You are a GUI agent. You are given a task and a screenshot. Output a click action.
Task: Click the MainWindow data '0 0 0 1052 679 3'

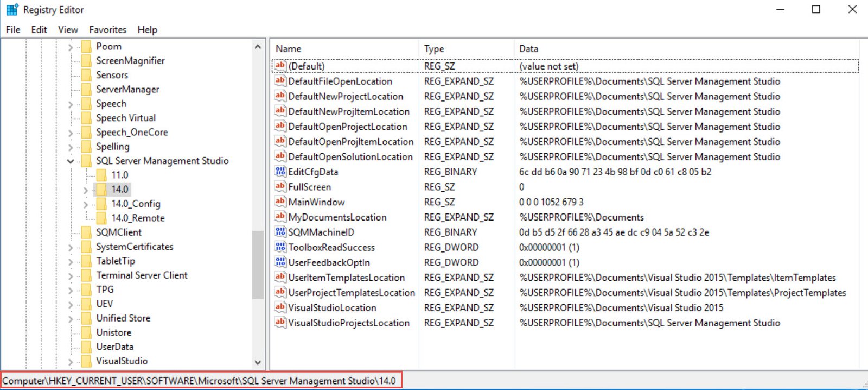551,202
